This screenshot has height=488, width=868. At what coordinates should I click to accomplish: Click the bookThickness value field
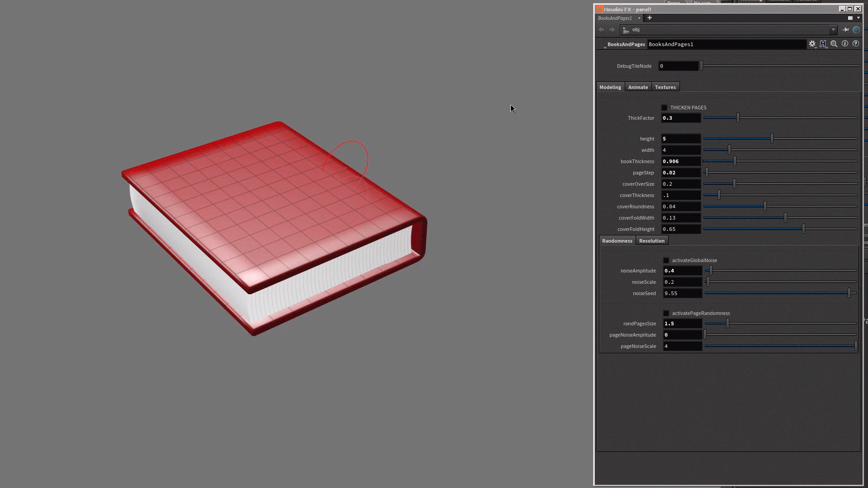point(681,161)
